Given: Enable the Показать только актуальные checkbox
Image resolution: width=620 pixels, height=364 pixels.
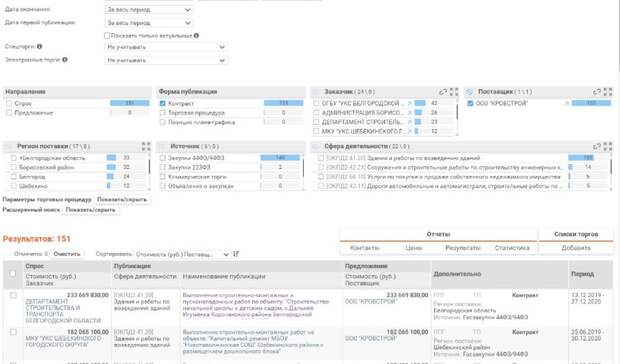Looking at the screenshot, I should (107, 36).
